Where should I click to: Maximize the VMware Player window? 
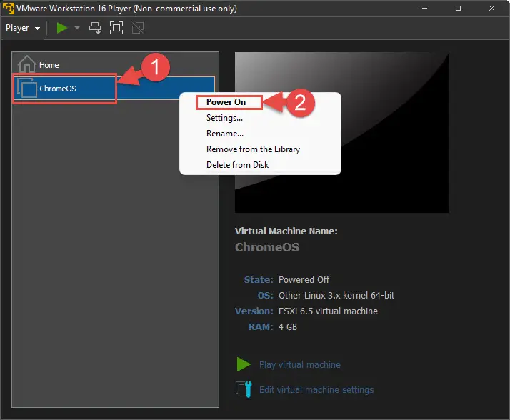(459, 9)
